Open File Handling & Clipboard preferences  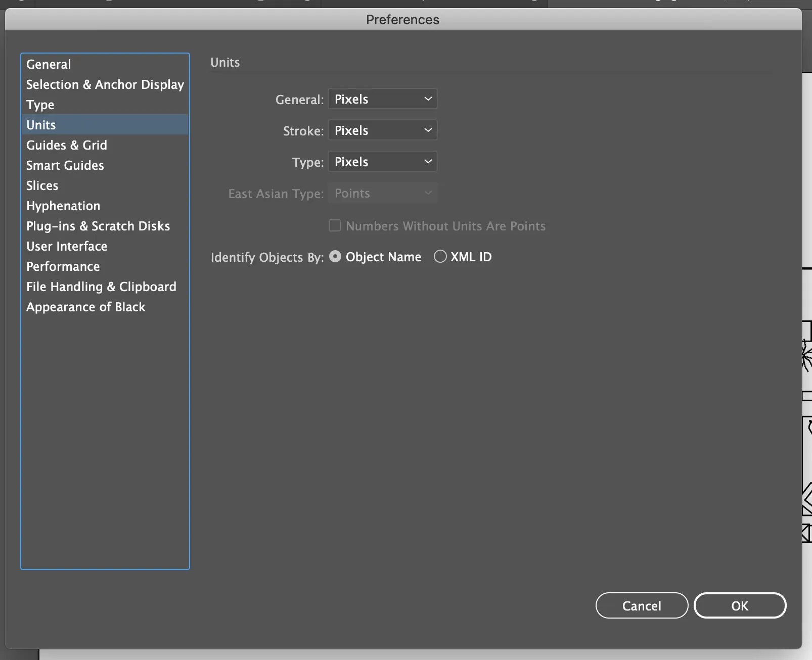(x=101, y=287)
